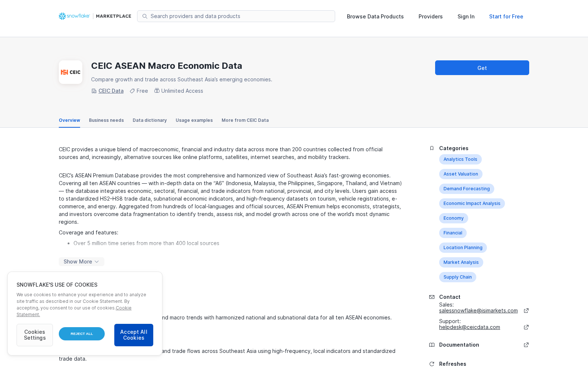Select the Demand Forecasting category tag
The image size is (588, 368).
tap(467, 189)
